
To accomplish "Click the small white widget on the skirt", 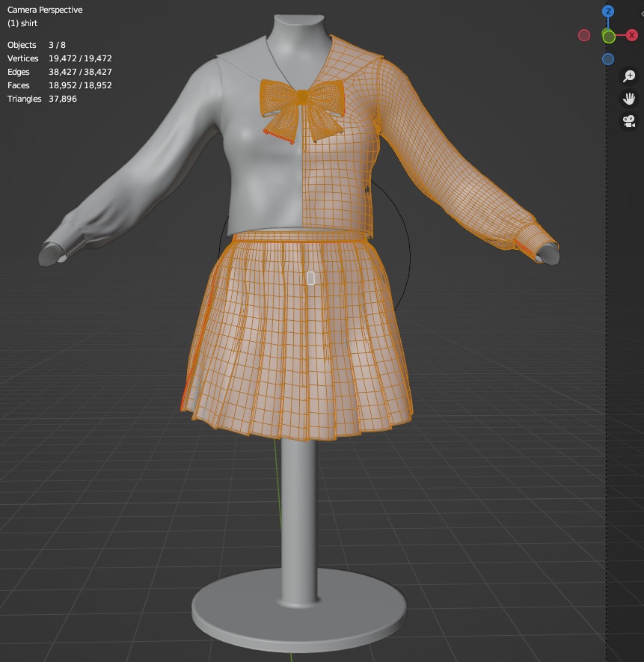I will [310, 278].
